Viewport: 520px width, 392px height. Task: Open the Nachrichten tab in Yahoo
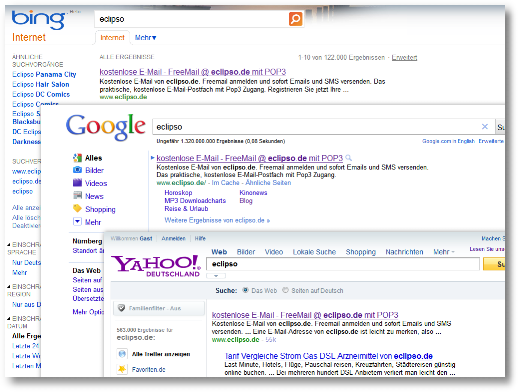[x=404, y=252]
